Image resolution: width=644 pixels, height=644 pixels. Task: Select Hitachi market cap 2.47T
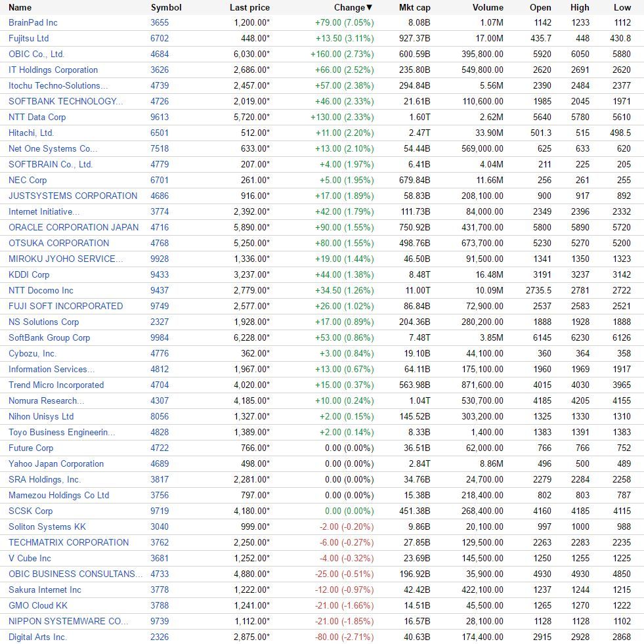[x=419, y=133]
